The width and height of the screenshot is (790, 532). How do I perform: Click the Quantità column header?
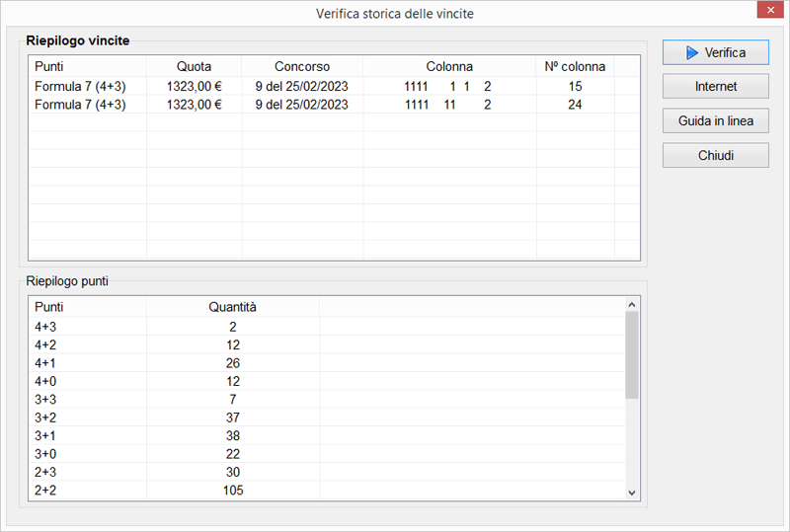(232, 307)
